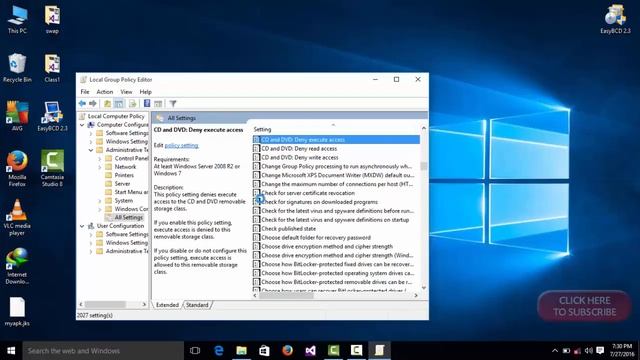Viewport: 640px width, 360px height.
Task: Open Microsoft Edge from the taskbar
Action: [x=219, y=351]
